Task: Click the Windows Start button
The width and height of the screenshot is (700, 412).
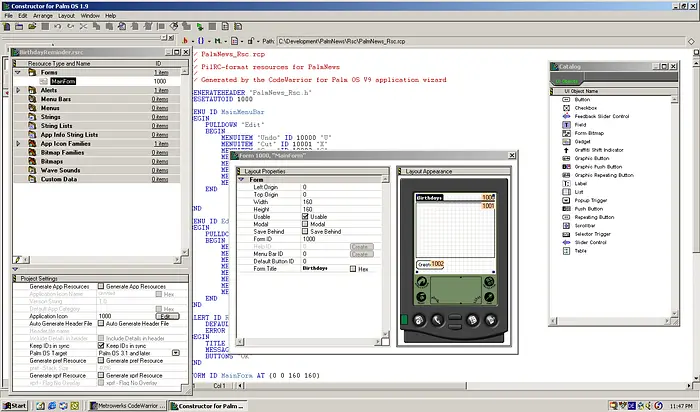Action: [15, 405]
